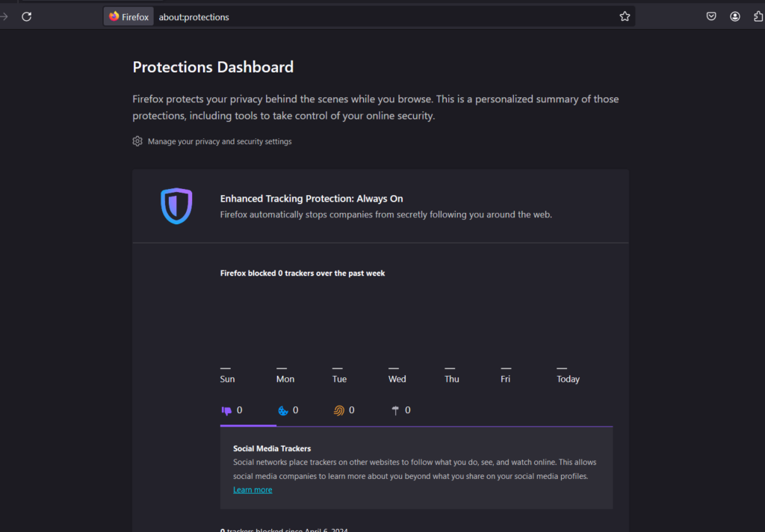Open the Save to Pocket icon
Viewport: 765px width, 532px height.
tap(711, 16)
